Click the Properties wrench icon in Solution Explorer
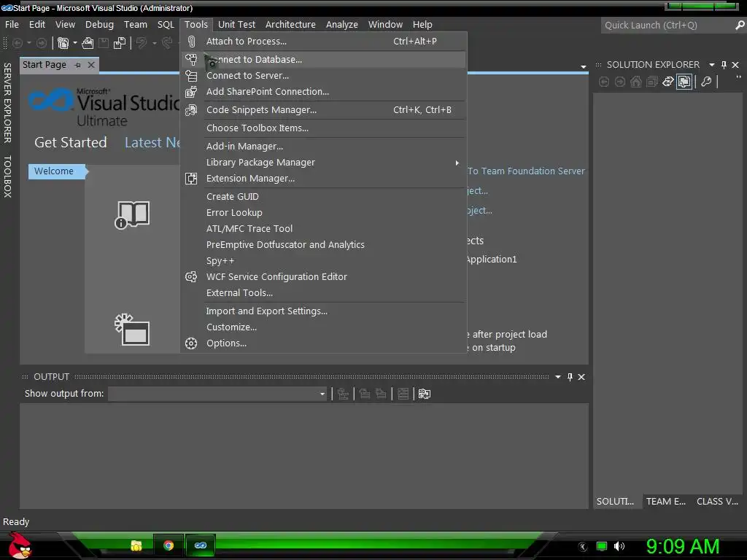 [x=706, y=82]
